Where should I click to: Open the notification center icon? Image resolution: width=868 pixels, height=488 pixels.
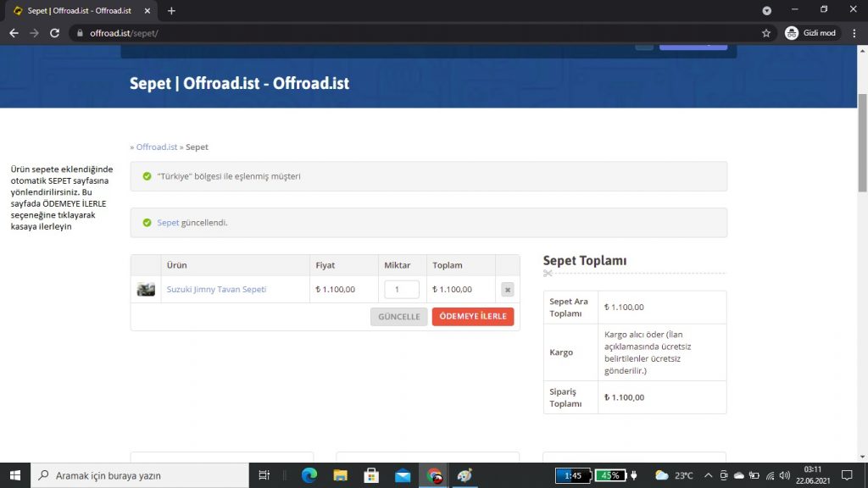(847, 475)
